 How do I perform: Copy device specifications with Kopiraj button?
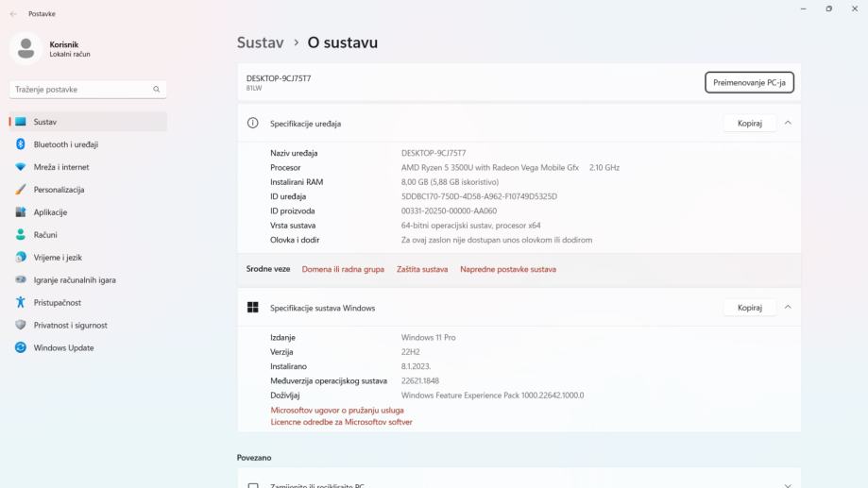click(x=750, y=124)
